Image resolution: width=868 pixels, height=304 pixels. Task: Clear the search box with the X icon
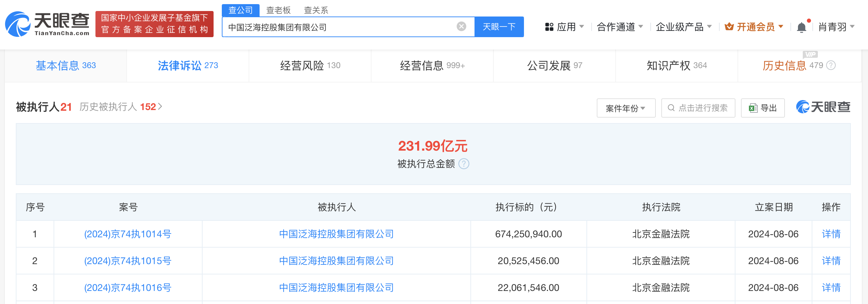click(x=461, y=26)
